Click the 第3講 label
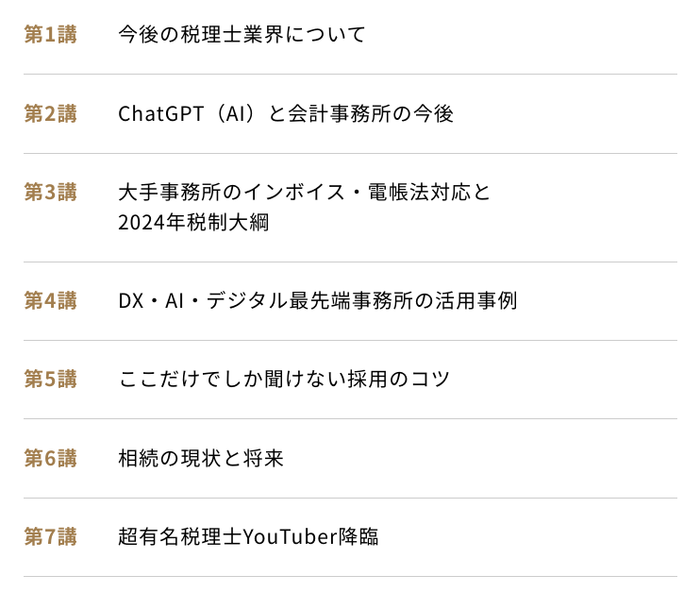The height and width of the screenshot is (592, 700). click(50, 192)
